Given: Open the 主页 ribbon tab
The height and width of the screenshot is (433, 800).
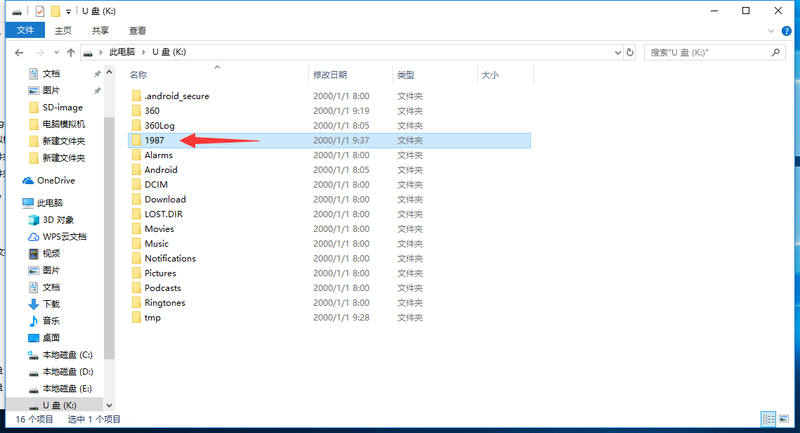Looking at the screenshot, I should [63, 31].
